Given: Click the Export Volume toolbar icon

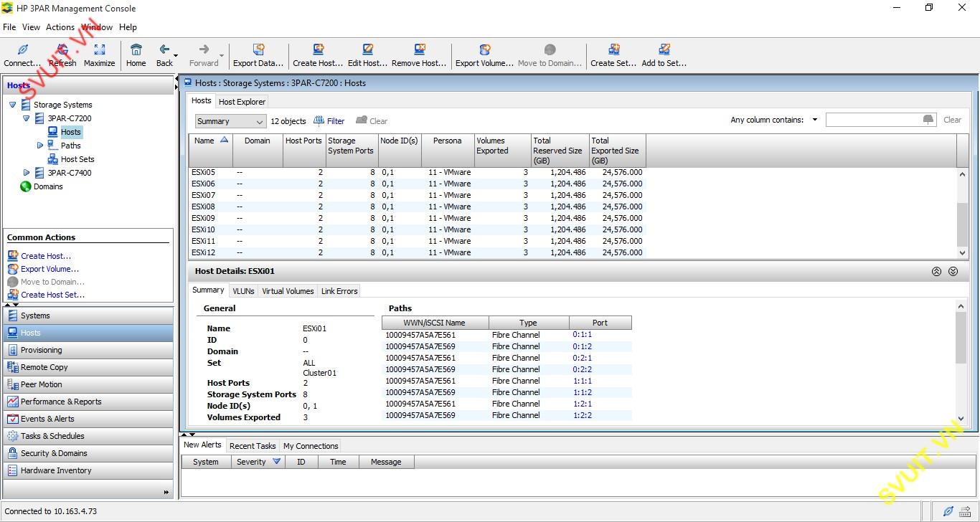Looking at the screenshot, I should [484, 49].
